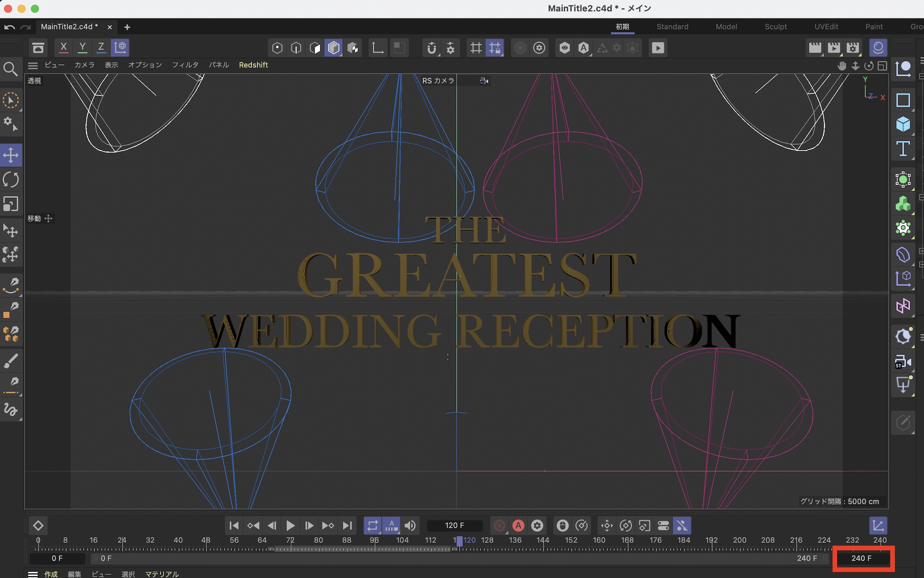Open the viewport hamburger menu

tap(33, 65)
